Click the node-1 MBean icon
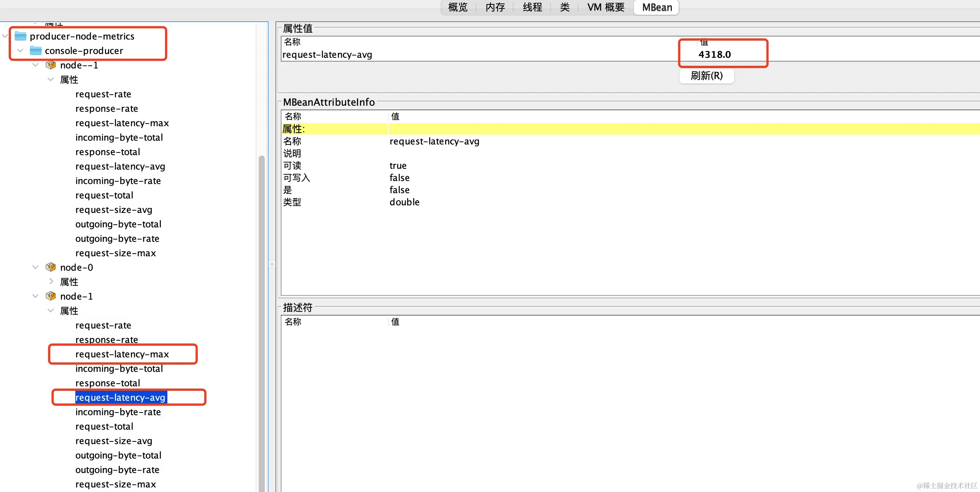The image size is (980, 492). point(51,296)
